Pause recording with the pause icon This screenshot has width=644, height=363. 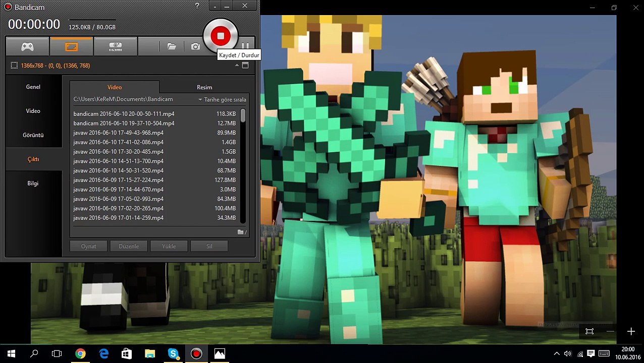pos(245,46)
